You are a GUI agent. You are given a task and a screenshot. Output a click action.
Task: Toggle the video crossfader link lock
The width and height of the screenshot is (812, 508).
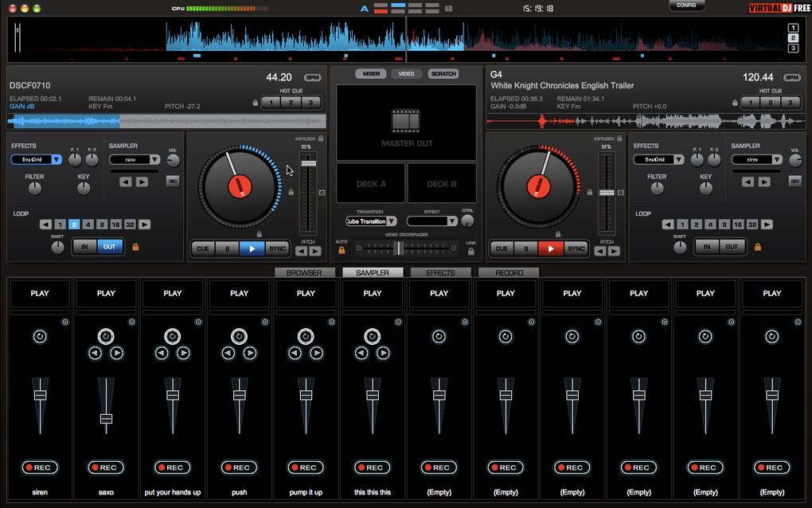[470, 252]
